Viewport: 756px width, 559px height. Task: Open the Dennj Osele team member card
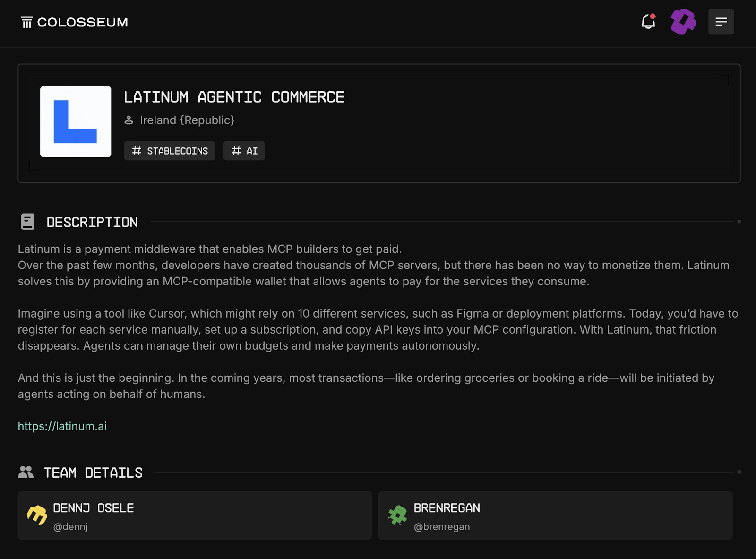(x=195, y=516)
